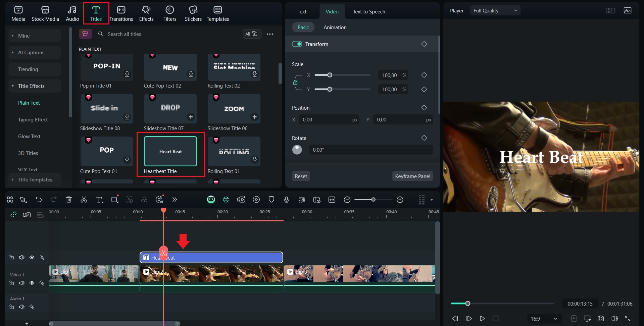This screenshot has width=644, height=326.
Task: Zoom in the timeline with plus icon
Action: pos(400,200)
